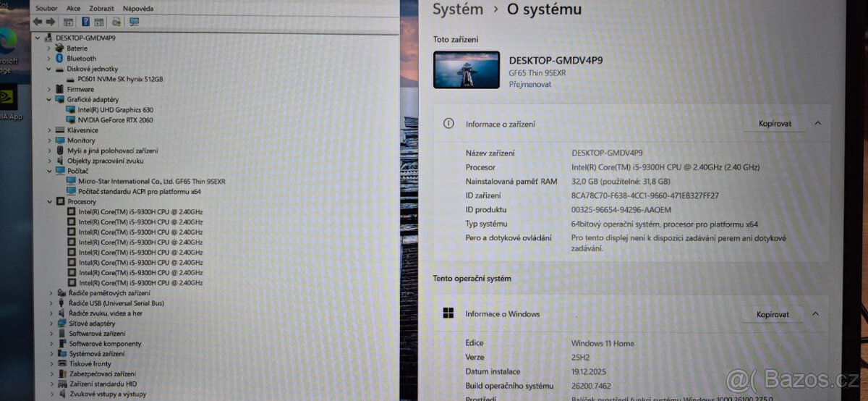
Task: Select the Intel(R) UHD Graphics 630 entry
Action: point(115,110)
